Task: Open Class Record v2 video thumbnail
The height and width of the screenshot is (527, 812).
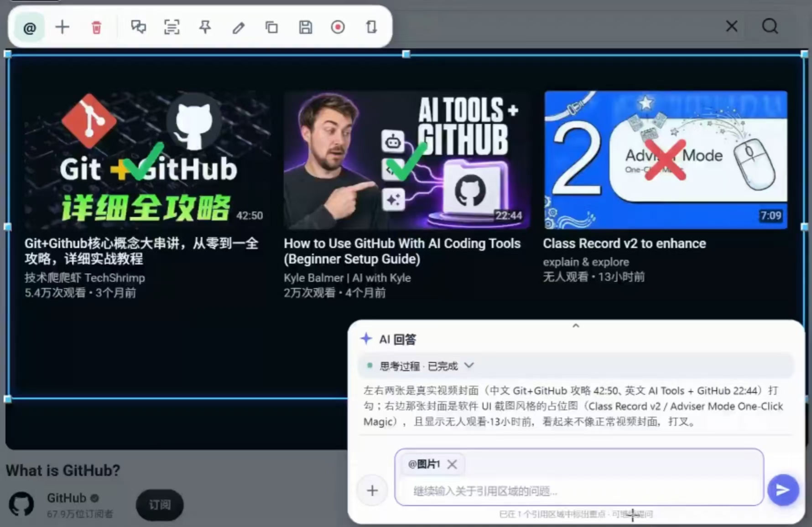Action: [666, 160]
